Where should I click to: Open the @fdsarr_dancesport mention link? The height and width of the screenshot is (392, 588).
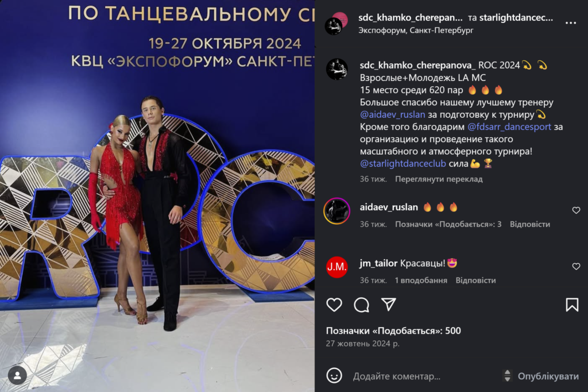point(509,127)
